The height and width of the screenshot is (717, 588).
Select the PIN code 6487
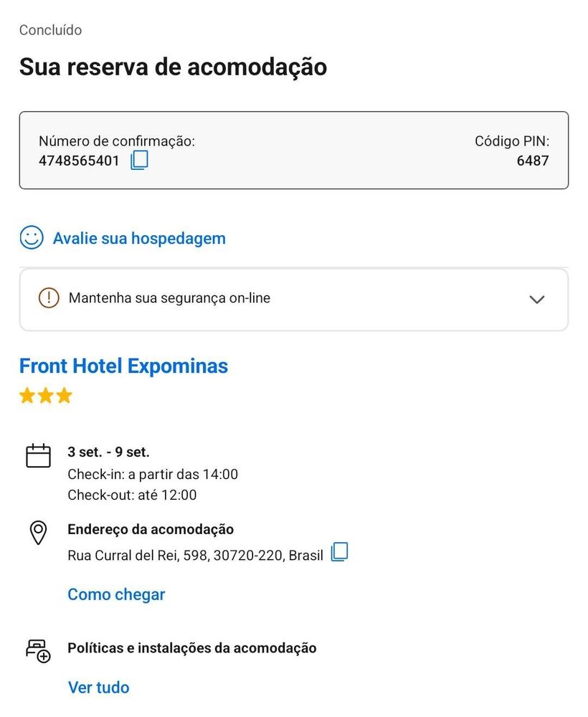click(x=532, y=161)
